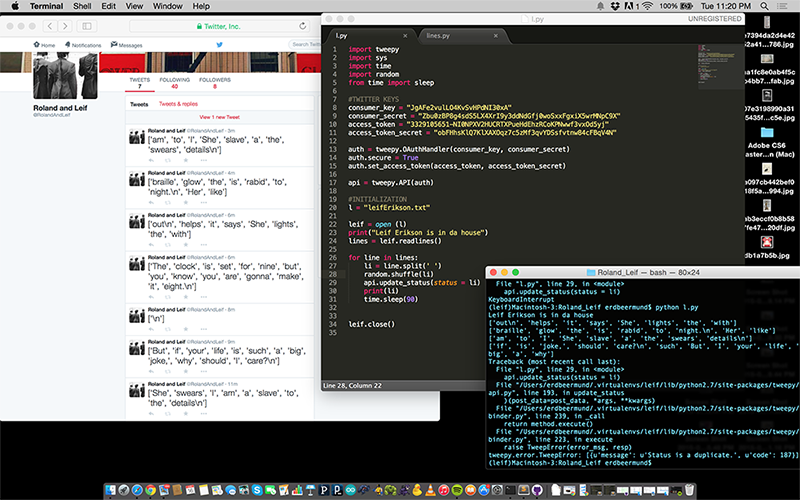The image size is (800, 500).
Task: Go to Twitter Home in the navbar
Action: coord(44,45)
